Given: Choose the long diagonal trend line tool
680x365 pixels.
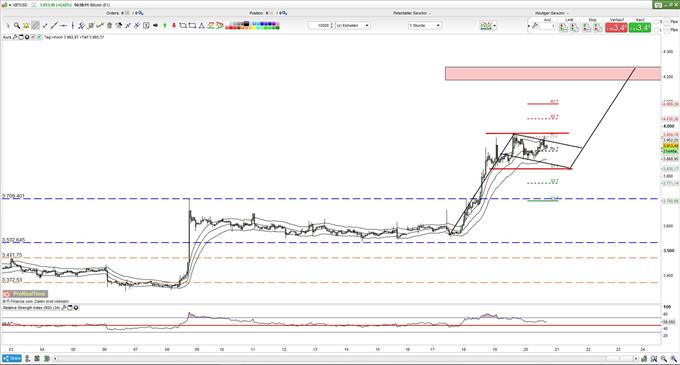Looking at the screenshot, I should point(54,26).
